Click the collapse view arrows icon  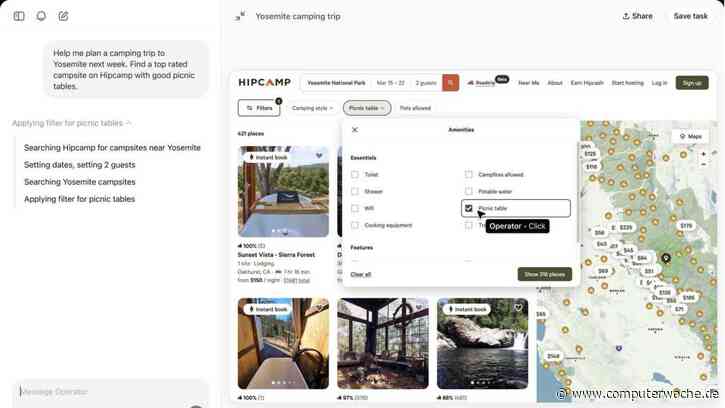pyautogui.click(x=240, y=16)
